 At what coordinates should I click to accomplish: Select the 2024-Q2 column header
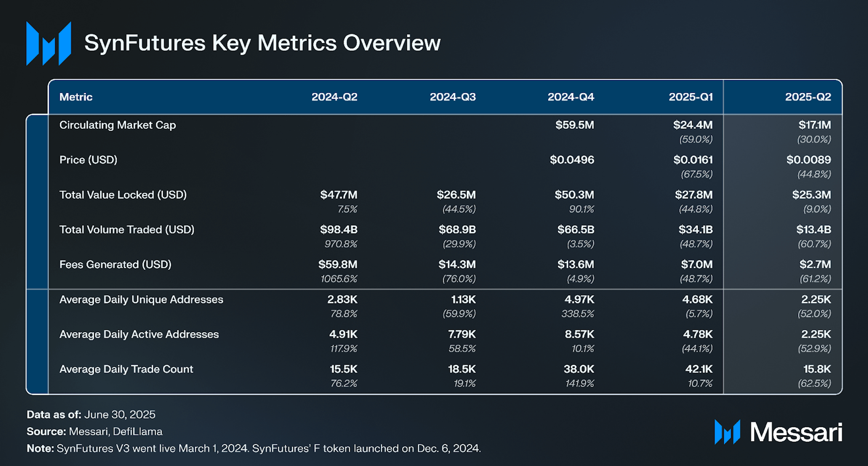pos(334,97)
